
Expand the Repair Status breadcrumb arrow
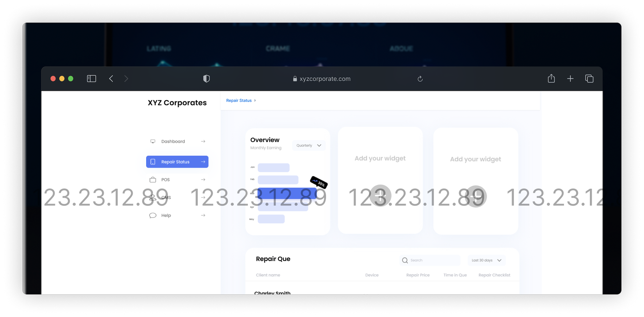click(255, 101)
